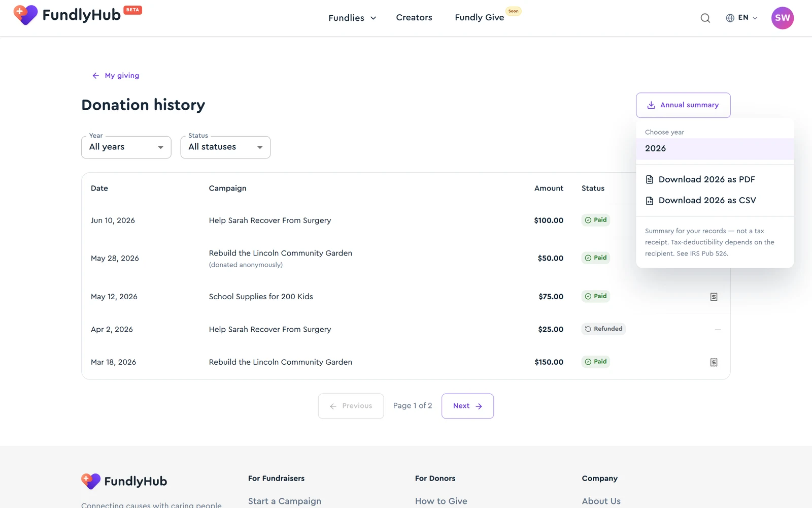Click the BETA badge beside logo

pyautogui.click(x=132, y=10)
